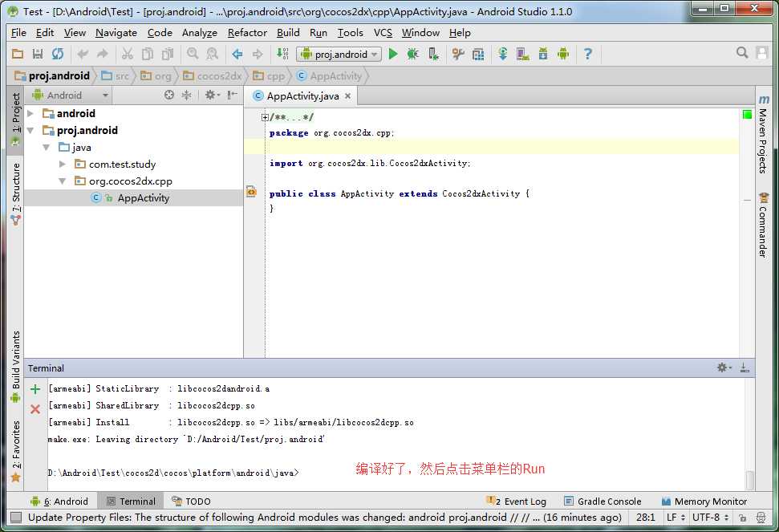Expand the com.test.study package
Screen dimensions: 779x532
tap(62, 164)
